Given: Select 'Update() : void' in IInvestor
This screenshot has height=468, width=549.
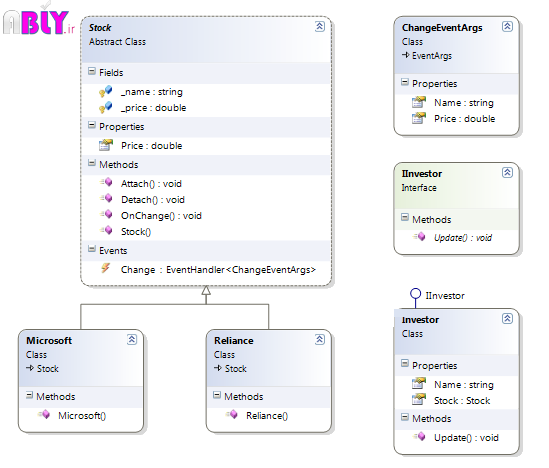Looking at the screenshot, I should [x=463, y=238].
